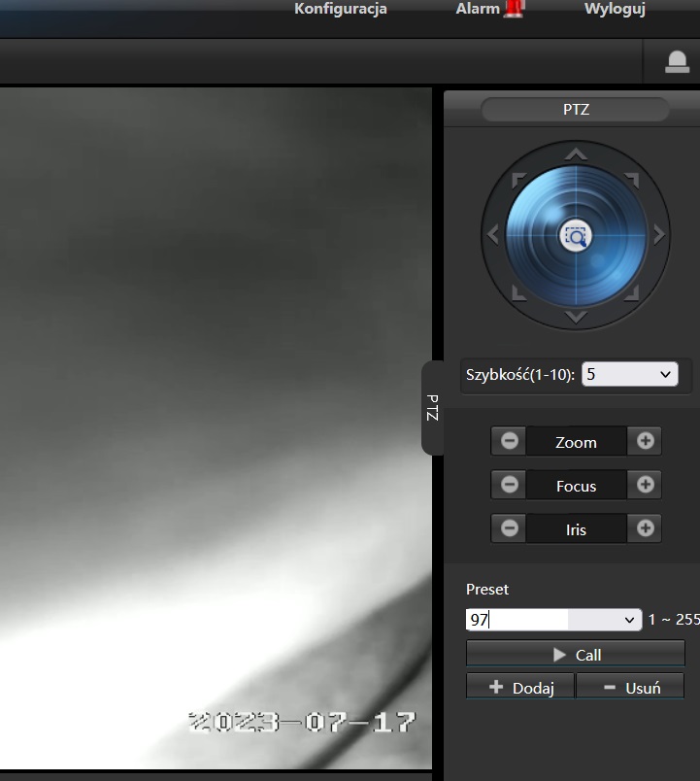Open the Konfiguracja menu
Viewport: 700px width, 781px height.
click(x=341, y=9)
